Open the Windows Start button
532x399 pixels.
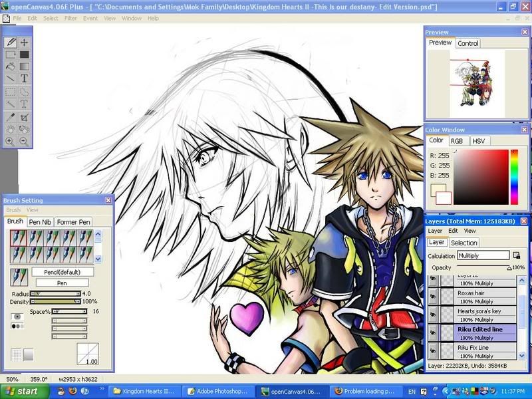pyautogui.click(x=25, y=391)
